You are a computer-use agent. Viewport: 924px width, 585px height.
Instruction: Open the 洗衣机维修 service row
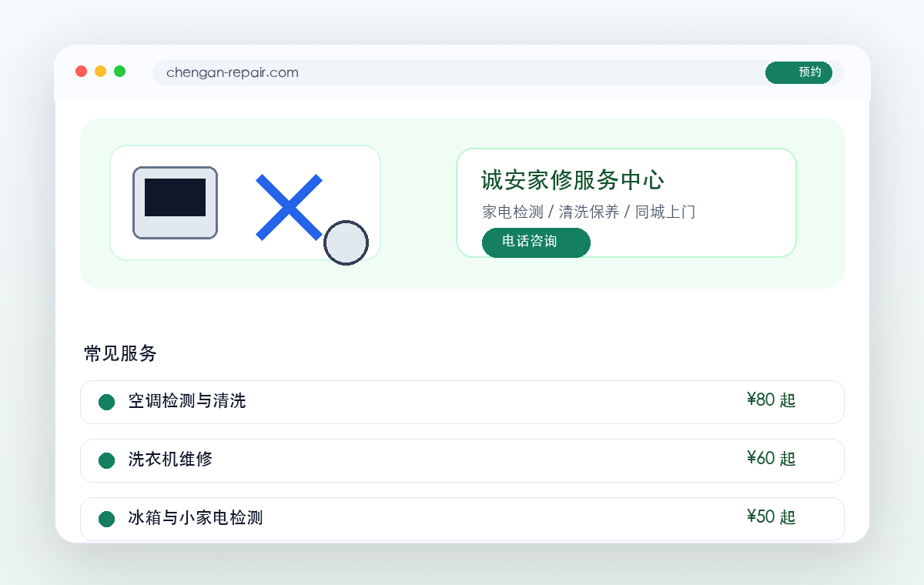[462, 460]
